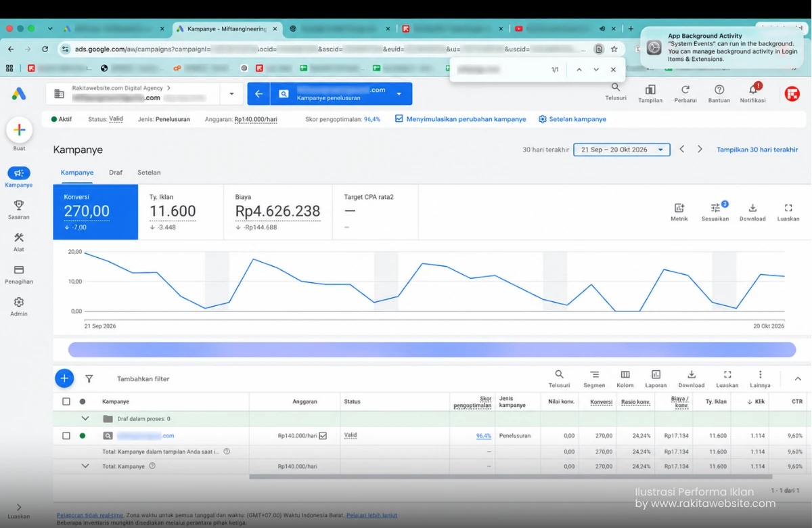This screenshot has height=528, width=812.
Task: Select the Ty. Iklan metric card
Action: 181,212
